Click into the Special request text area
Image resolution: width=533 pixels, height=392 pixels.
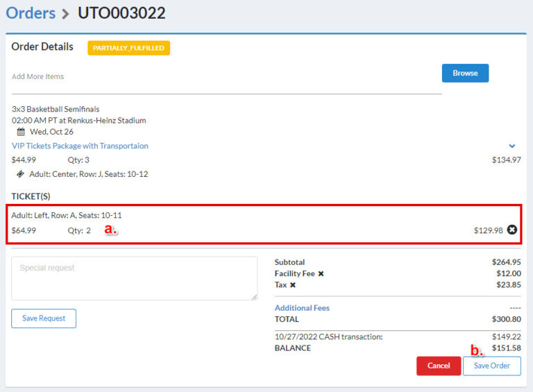click(134, 278)
